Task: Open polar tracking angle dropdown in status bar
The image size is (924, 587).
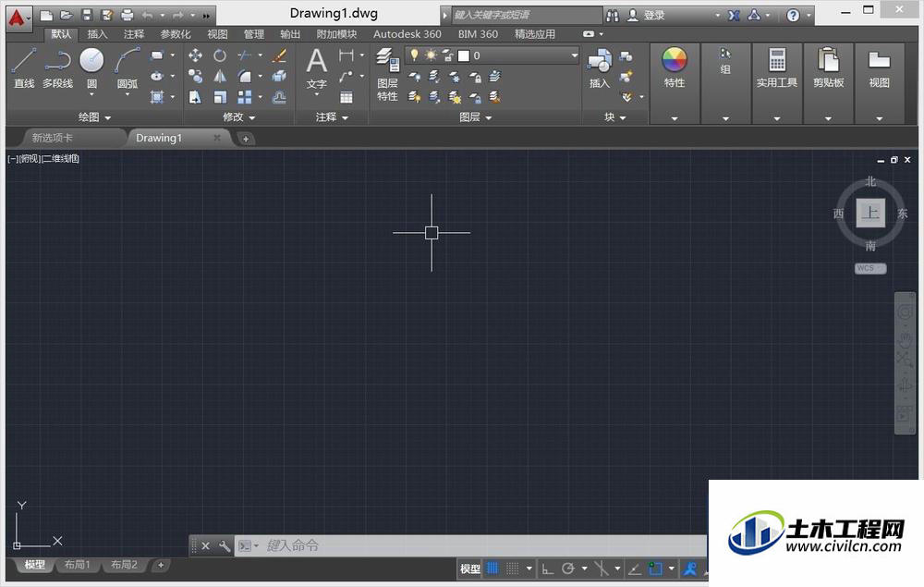Action: [585, 569]
